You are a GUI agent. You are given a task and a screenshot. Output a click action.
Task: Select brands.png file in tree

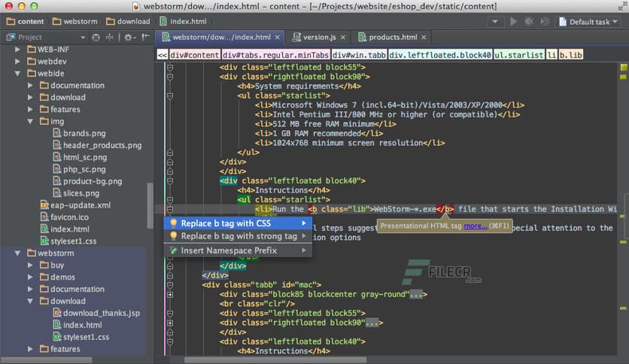click(80, 133)
